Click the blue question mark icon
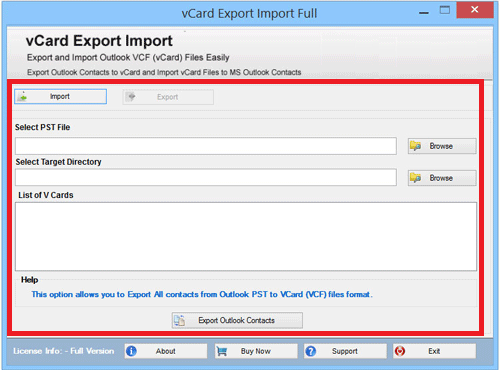Screen dimensions: 500x370 [x=311, y=351]
